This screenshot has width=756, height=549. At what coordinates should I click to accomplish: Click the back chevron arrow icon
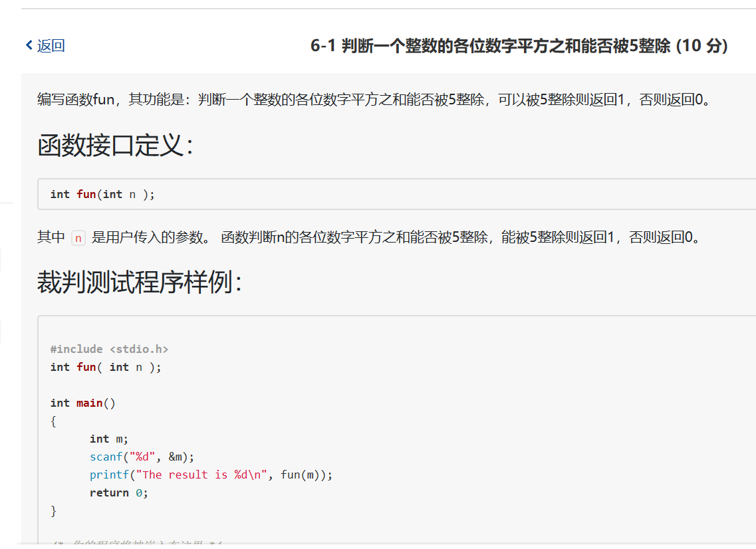[29, 45]
